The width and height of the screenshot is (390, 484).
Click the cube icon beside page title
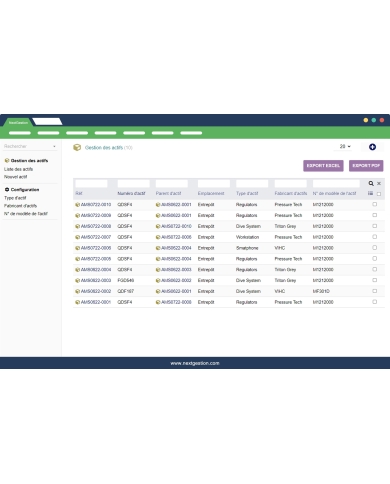(77, 147)
